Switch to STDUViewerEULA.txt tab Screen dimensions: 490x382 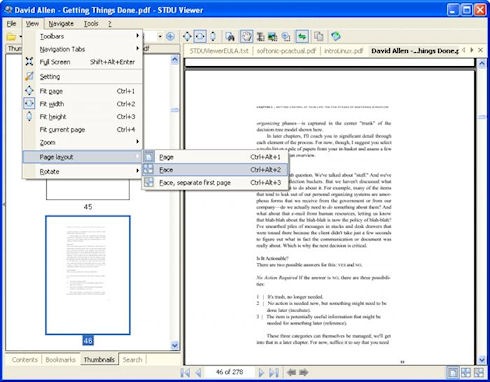click(x=219, y=51)
